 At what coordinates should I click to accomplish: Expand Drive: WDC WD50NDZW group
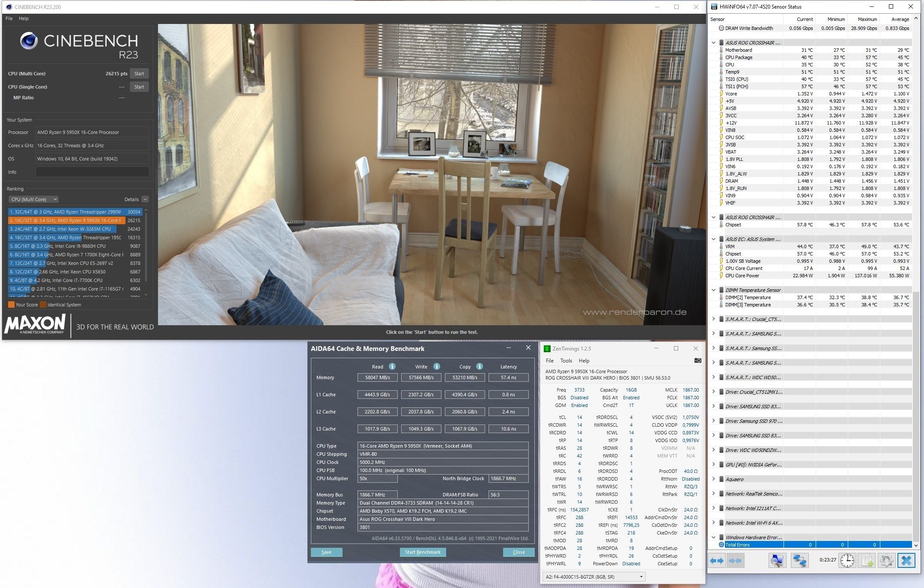pos(713,450)
